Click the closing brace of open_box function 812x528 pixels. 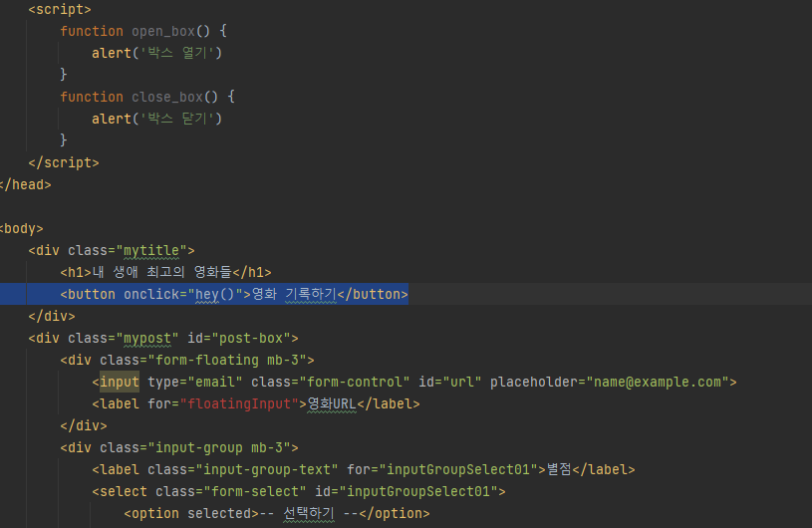click(64, 75)
